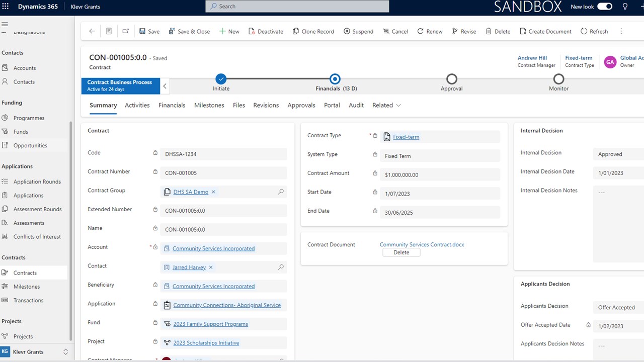Open the Community Services Incorporated account link
Screen dimensions: 644x362
tap(213, 248)
